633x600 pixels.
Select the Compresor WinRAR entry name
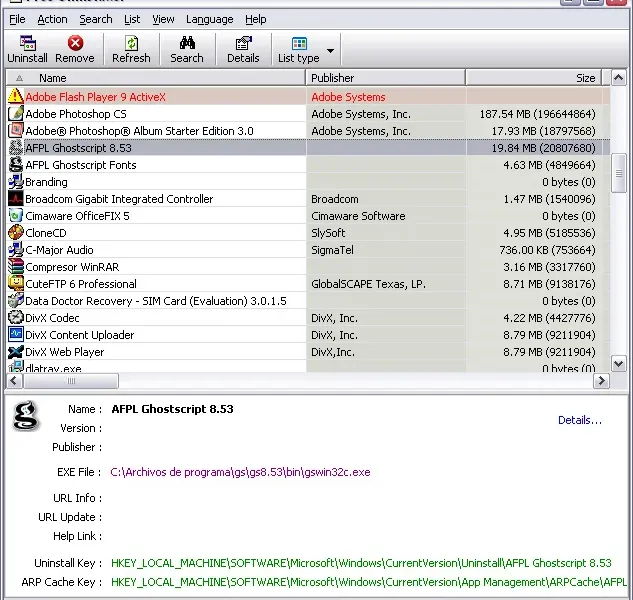(72, 267)
